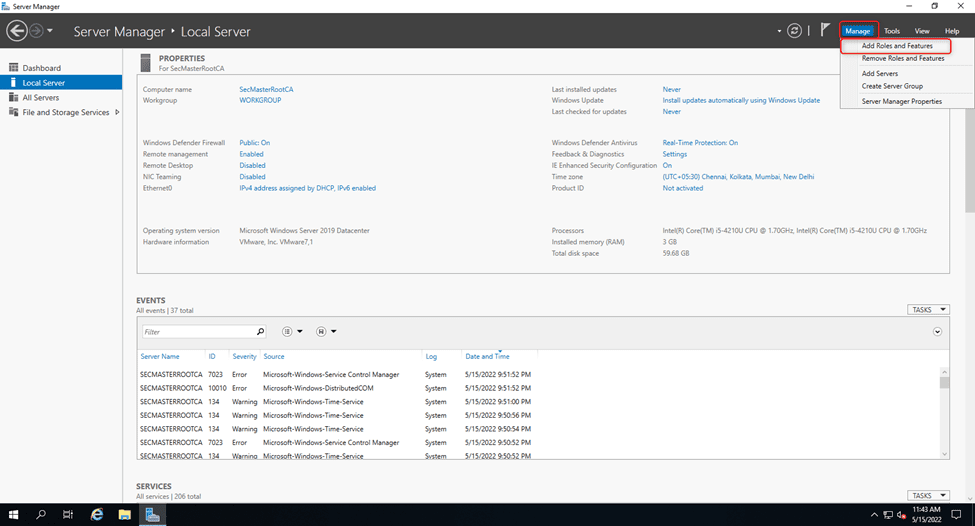Expand the events filter chevron button
Screen dimensions: 975x526
(x=937, y=331)
